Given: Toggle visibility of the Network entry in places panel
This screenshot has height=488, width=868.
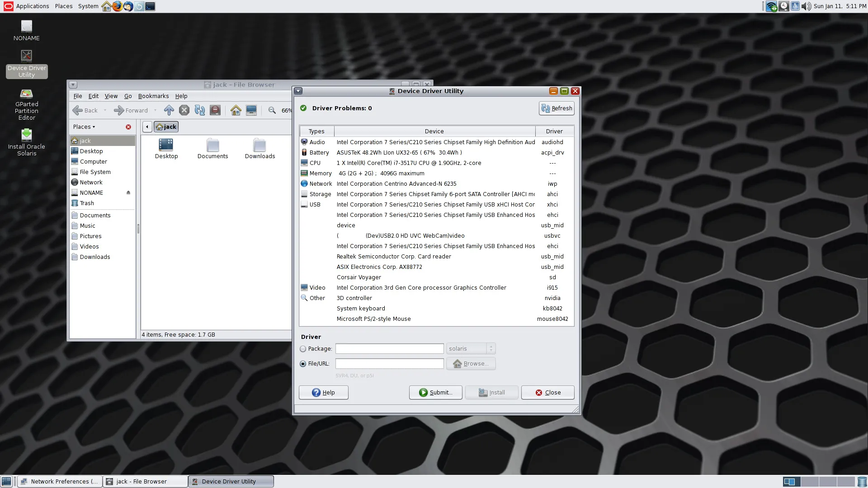Looking at the screenshot, I should click(x=91, y=183).
